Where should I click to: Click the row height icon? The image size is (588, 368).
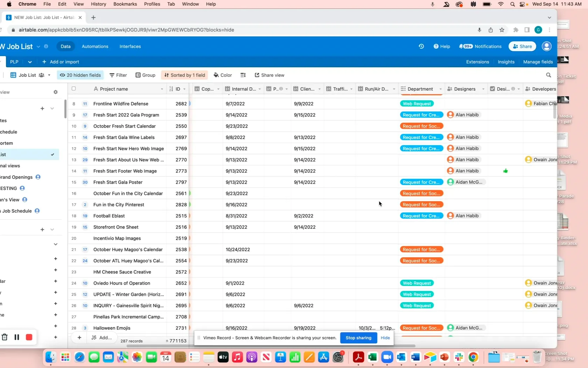click(x=243, y=75)
